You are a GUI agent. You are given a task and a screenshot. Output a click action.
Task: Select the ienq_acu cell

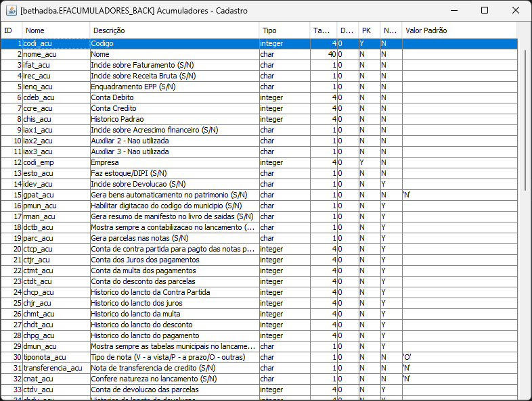[x=56, y=87]
